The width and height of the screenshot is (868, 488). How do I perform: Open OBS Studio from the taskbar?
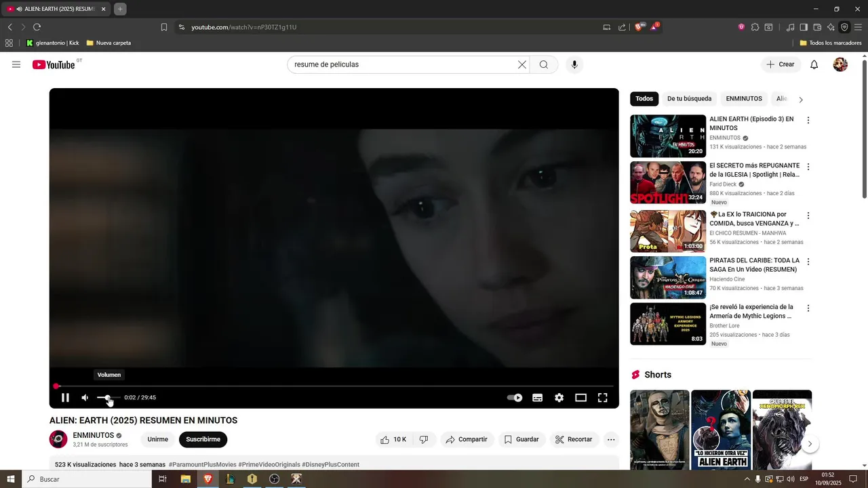tap(274, 479)
